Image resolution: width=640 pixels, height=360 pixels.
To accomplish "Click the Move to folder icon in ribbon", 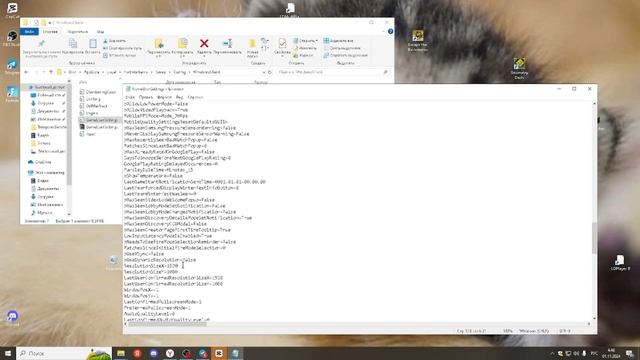I will tap(159, 43).
